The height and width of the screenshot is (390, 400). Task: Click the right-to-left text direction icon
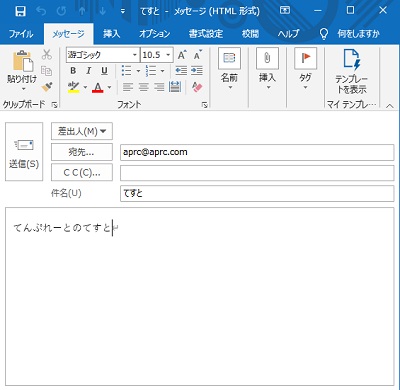(x=175, y=87)
